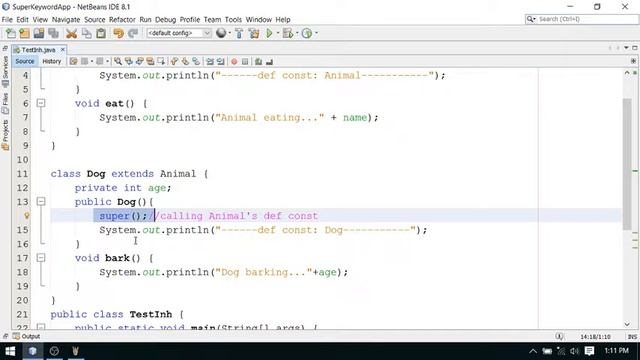Click the Stop Macro Recording icon
The image size is (640, 360).
tap(245, 62)
